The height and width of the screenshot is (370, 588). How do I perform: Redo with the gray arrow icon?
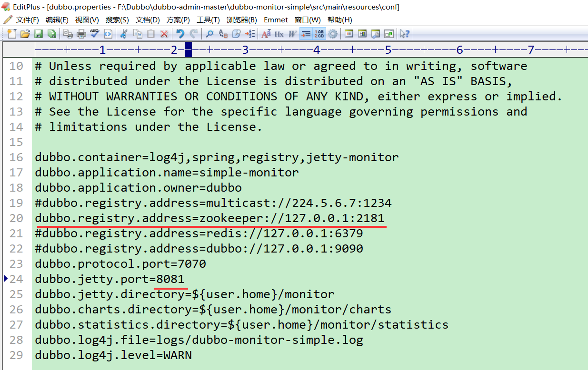(x=194, y=34)
